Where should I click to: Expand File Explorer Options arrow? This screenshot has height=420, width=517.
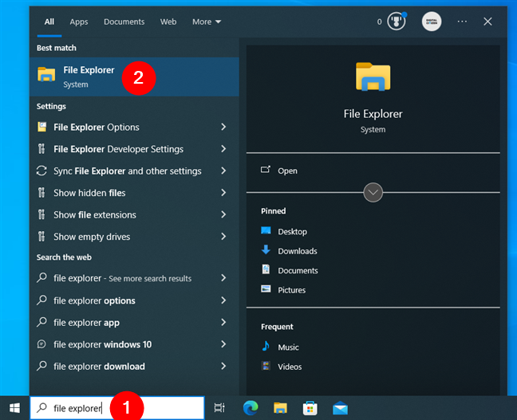(223, 127)
